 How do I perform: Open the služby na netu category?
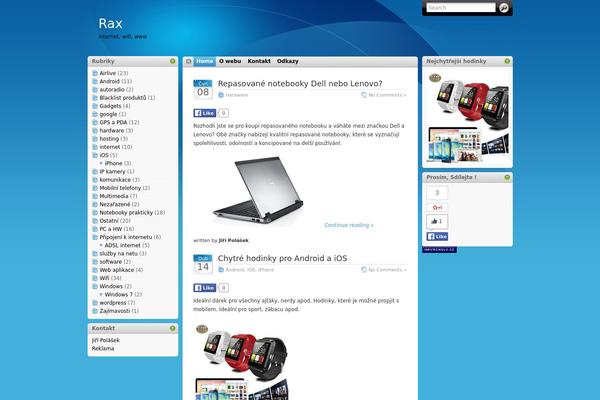(x=119, y=253)
